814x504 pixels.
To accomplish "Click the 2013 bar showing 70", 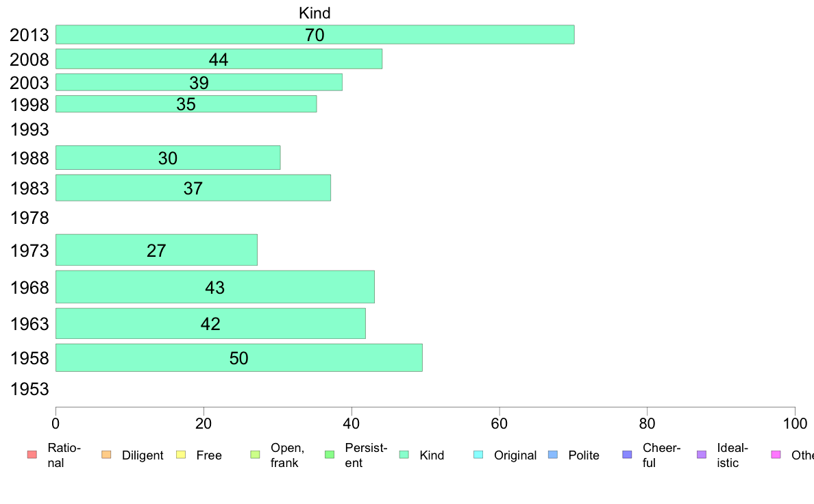I will [x=315, y=34].
